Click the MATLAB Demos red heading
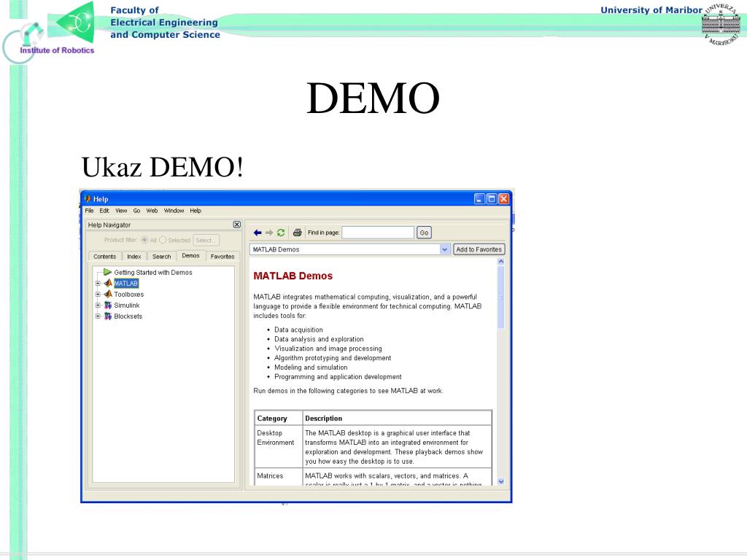Screen dimensions: 747x560 293,276
